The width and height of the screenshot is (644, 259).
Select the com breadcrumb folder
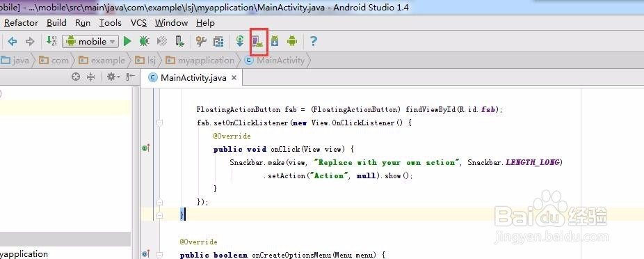click(x=54, y=61)
